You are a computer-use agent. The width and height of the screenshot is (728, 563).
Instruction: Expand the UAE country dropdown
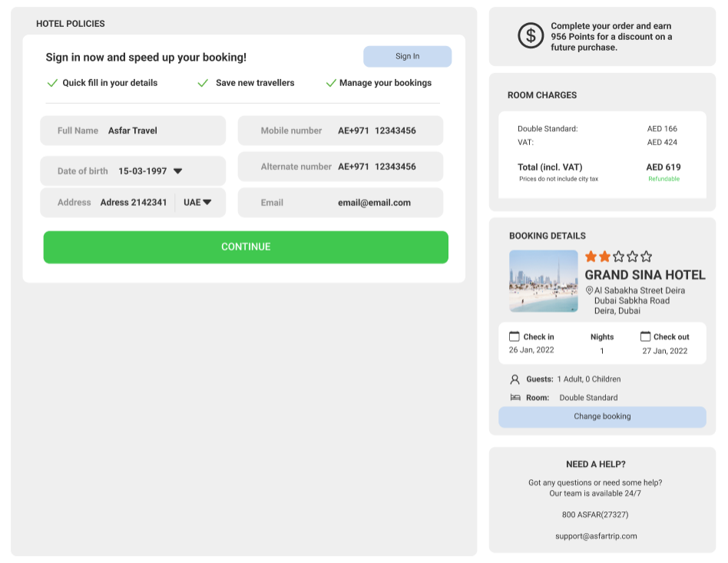[207, 203]
